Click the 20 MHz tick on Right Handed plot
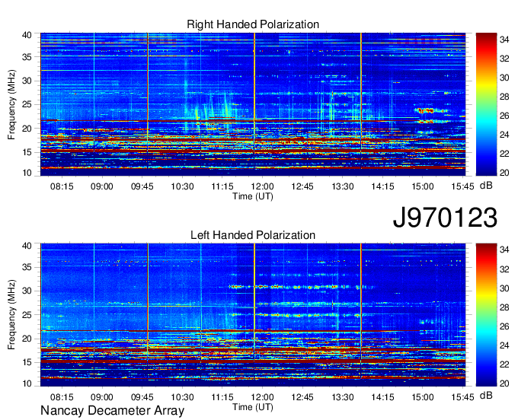Image resolution: width=518 pixels, height=420 pixels. coord(27,129)
